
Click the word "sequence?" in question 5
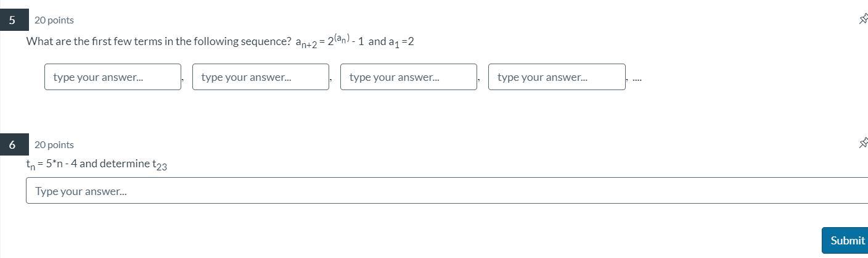[x=269, y=41]
